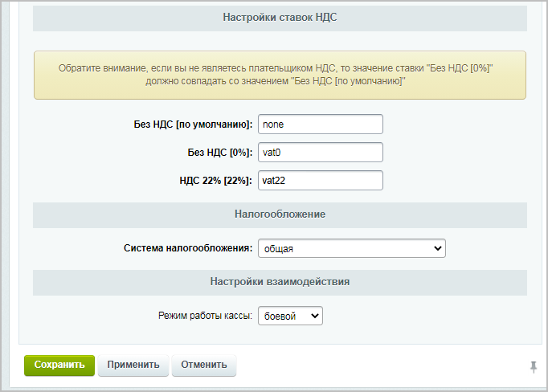Screen dimensions: 548x392
Task: Focus the input field containing none
Action: 320,125
